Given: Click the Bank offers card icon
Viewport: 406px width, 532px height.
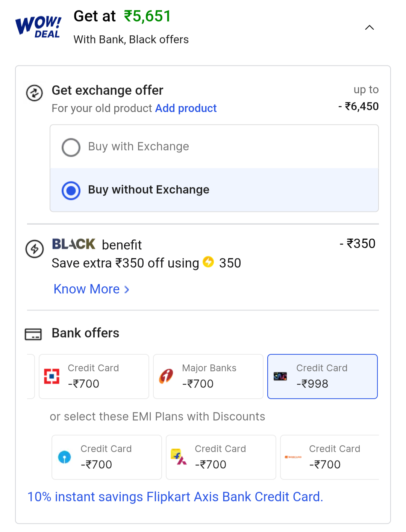Looking at the screenshot, I should pos(33,334).
